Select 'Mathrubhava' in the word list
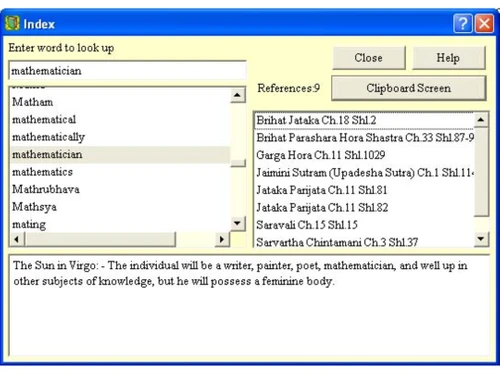Viewport: 500px width, 375px height. tap(120, 189)
